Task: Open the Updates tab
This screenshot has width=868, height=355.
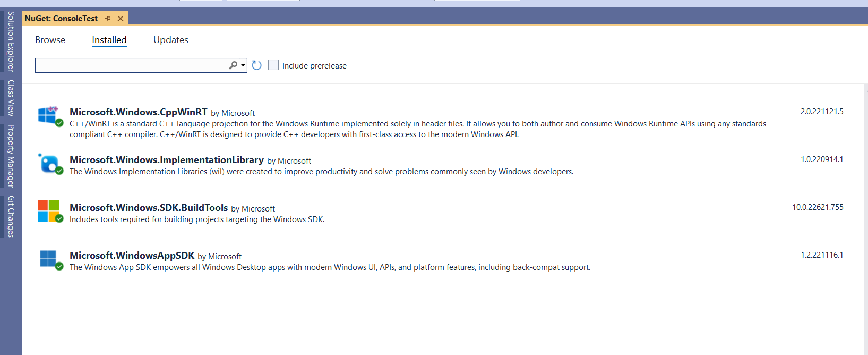Action: coord(171,40)
